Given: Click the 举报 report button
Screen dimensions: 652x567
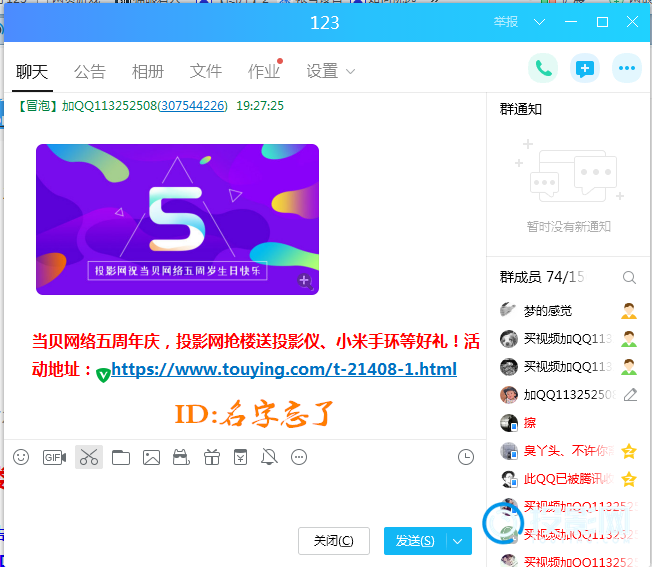Looking at the screenshot, I should pyautogui.click(x=506, y=22).
